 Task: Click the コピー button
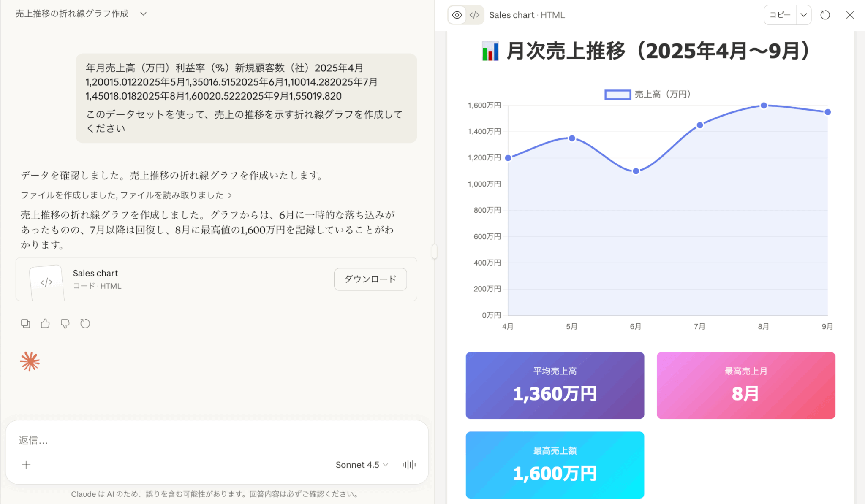pos(780,15)
